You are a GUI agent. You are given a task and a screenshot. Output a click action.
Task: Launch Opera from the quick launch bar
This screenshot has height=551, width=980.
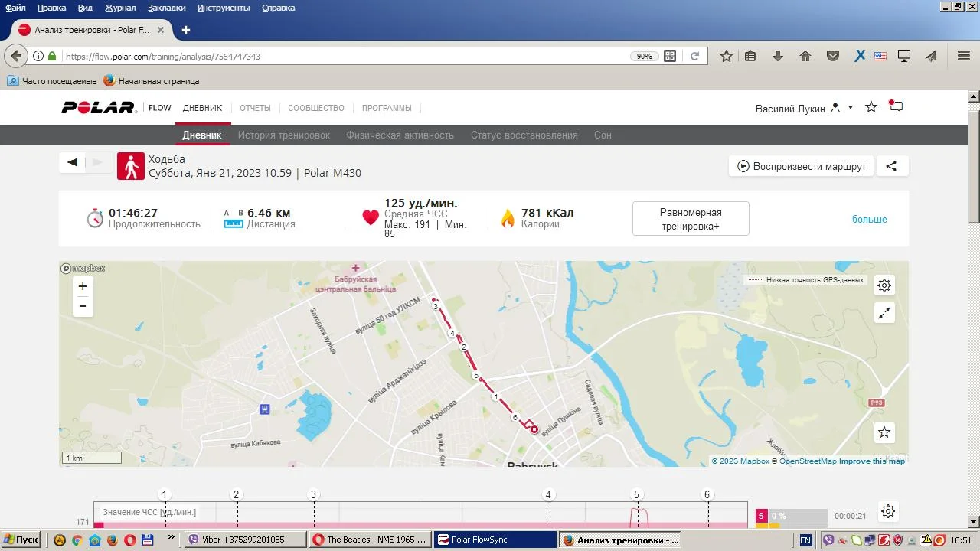tap(129, 540)
